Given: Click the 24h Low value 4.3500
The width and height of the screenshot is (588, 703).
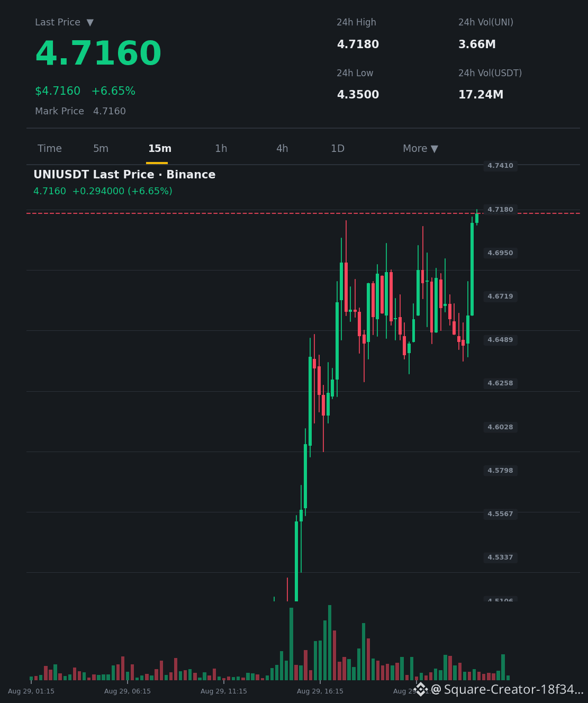Looking at the screenshot, I should (358, 95).
